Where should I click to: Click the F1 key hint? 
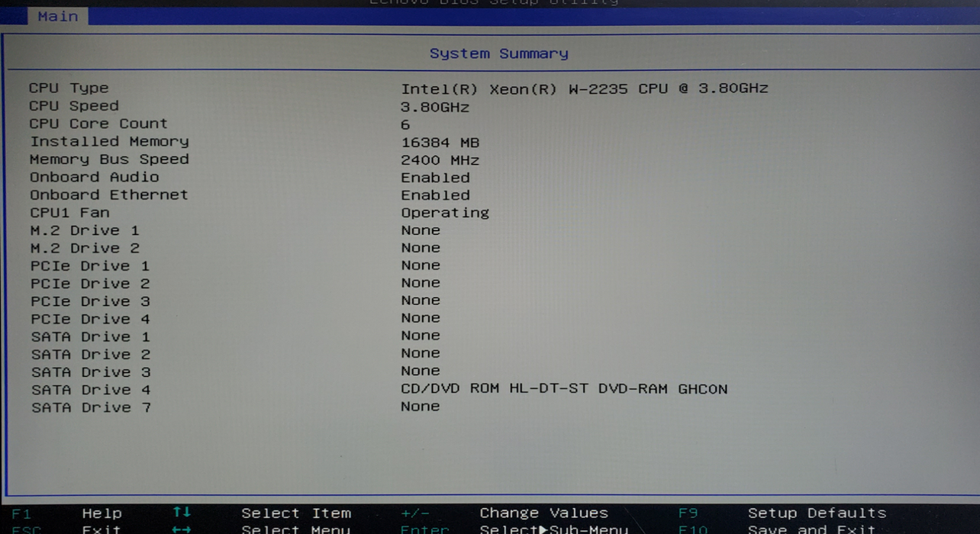(x=21, y=513)
